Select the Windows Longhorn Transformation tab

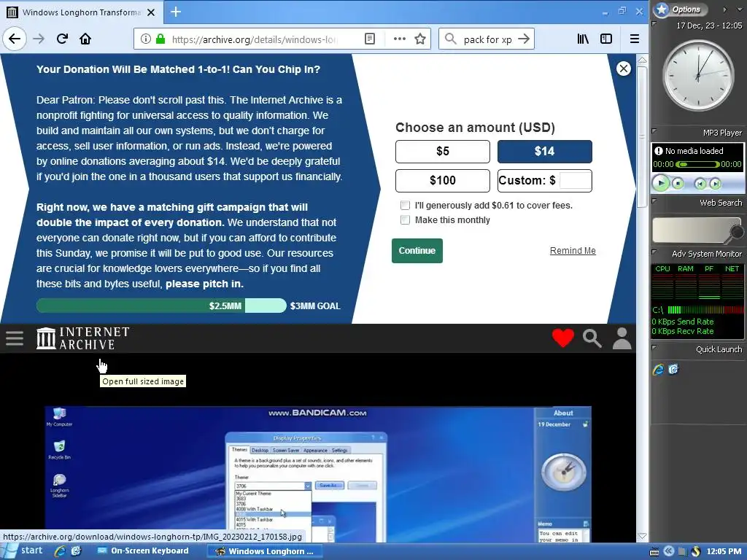pos(81,12)
